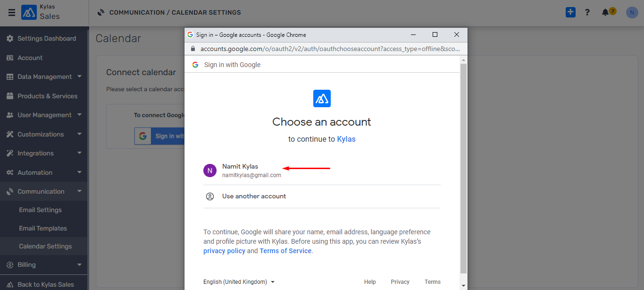Expand the Automation menu arrow
644x290 pixels.
79,172
